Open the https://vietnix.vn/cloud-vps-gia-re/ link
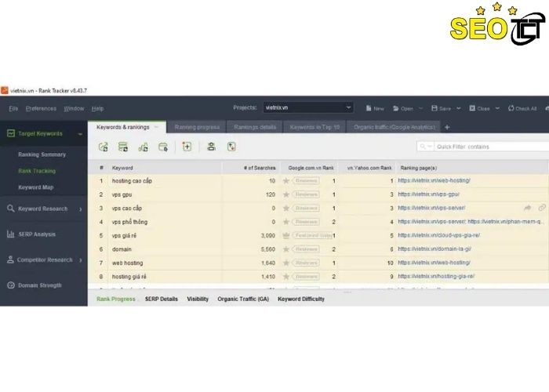549x392 pixels. (x=438, y=235)
